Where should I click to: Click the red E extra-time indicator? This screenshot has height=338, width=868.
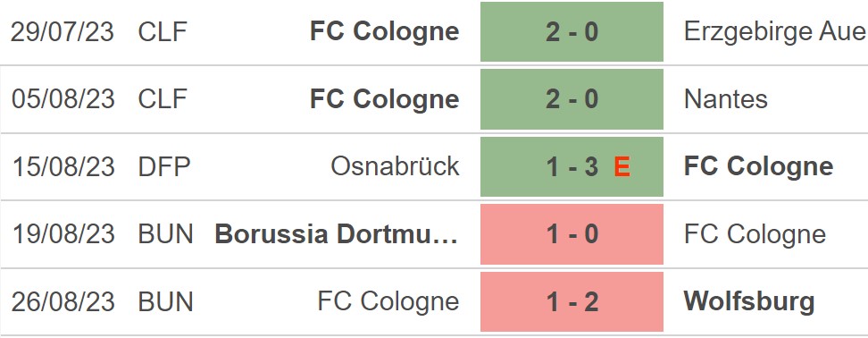[x=622, y=167]
